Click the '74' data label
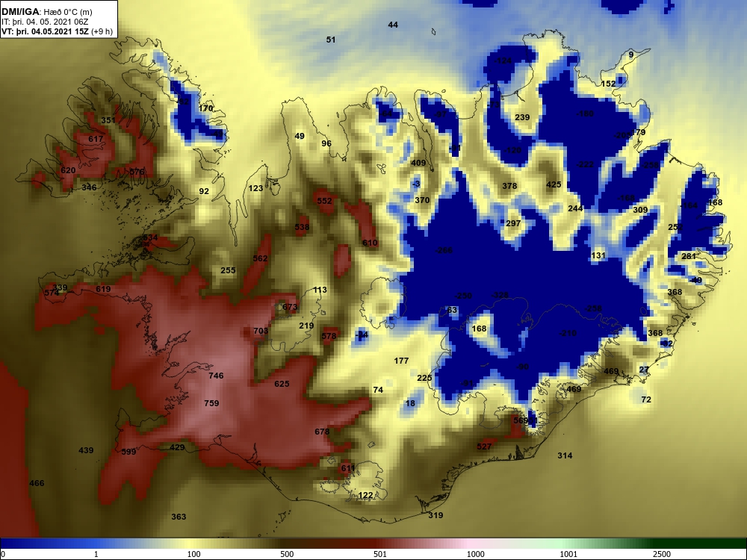 pyautogui.click(x=378, y=390)
